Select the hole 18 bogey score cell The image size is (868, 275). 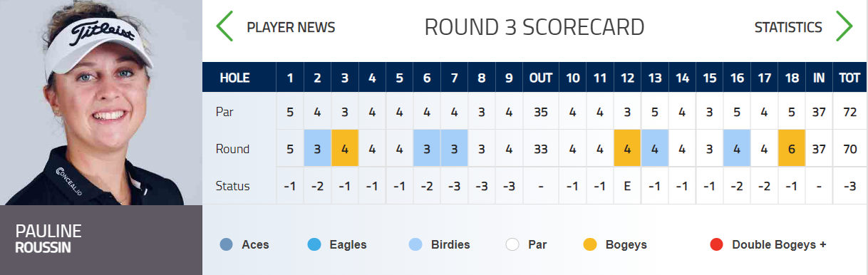(x=792, y=149)
